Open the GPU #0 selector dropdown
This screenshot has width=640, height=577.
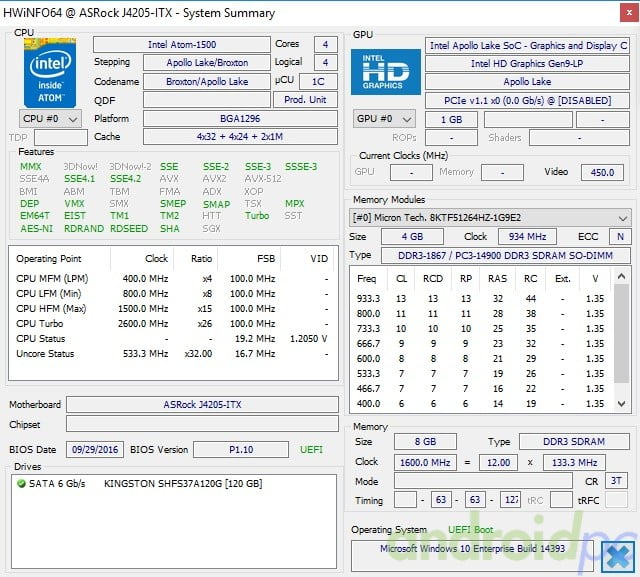[384, 119]
